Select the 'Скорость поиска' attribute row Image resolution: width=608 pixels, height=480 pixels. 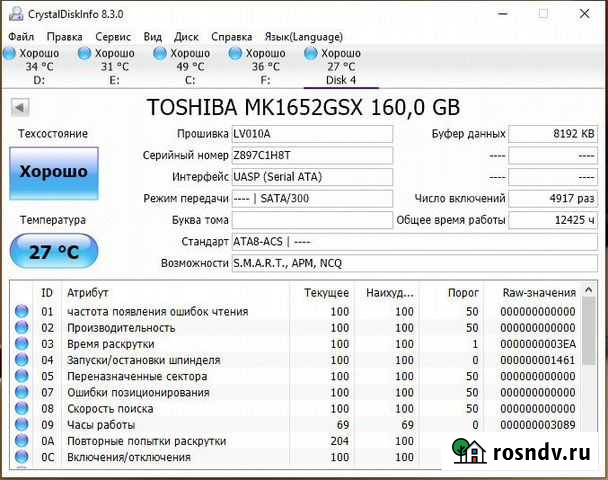click(x=296, y=409)
